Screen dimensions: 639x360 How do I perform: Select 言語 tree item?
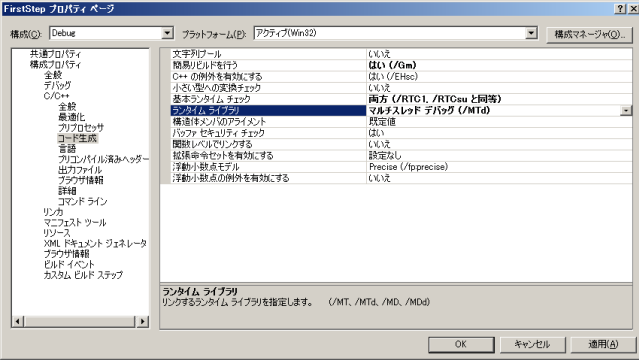point(67,149)
